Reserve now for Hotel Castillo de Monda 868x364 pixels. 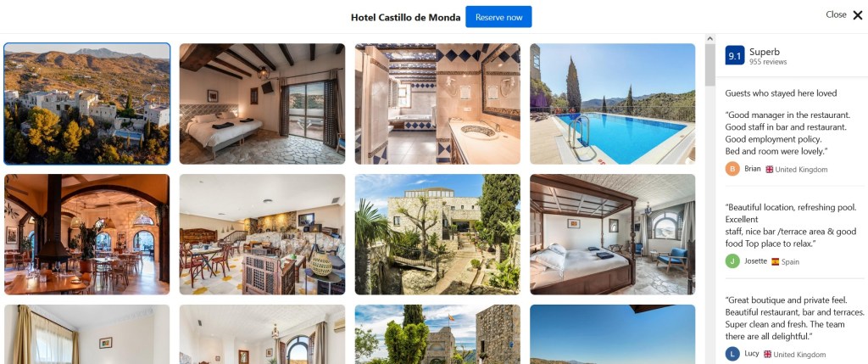coord(498,17)
